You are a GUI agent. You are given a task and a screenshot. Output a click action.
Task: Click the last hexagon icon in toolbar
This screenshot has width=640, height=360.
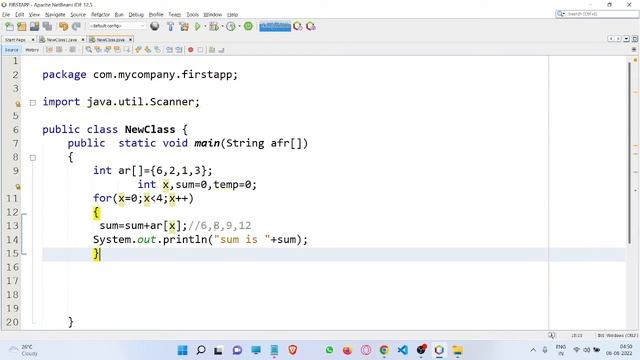pos(311,27)
